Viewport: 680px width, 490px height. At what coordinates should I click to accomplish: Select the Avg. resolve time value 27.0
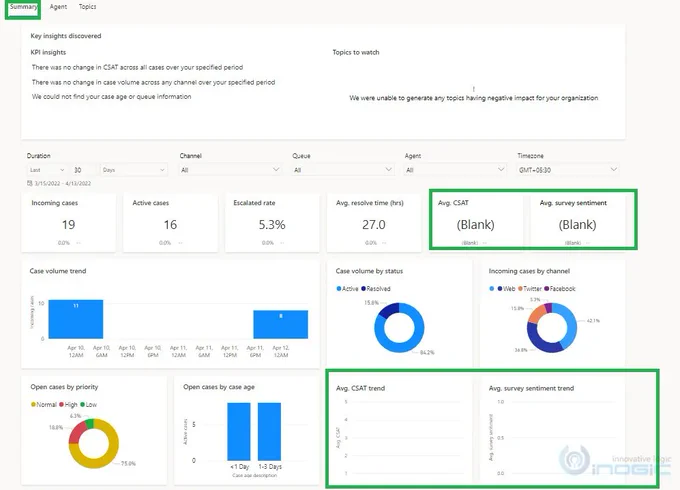pyautogui.click(x=374, y=225)
